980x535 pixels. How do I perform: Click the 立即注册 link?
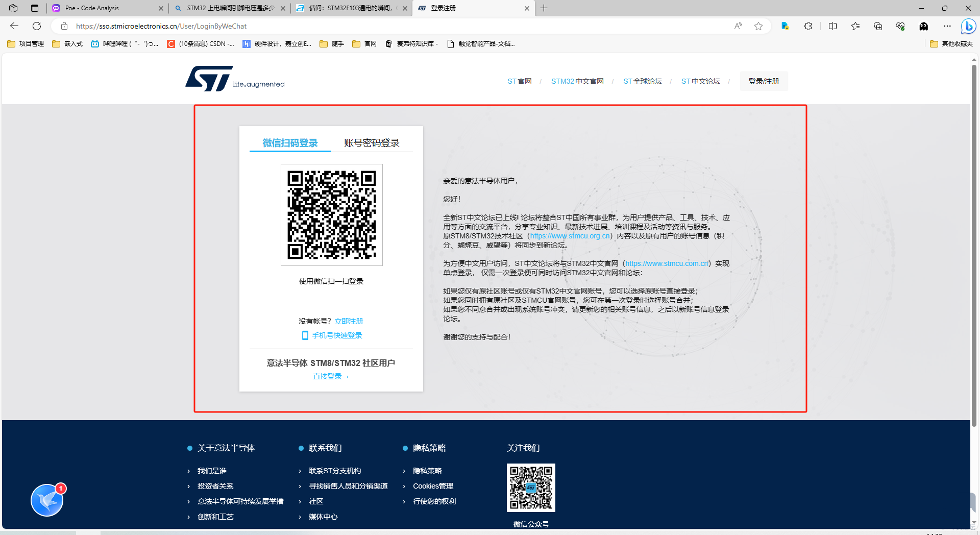pyautogui.click(x=349, y=321)
